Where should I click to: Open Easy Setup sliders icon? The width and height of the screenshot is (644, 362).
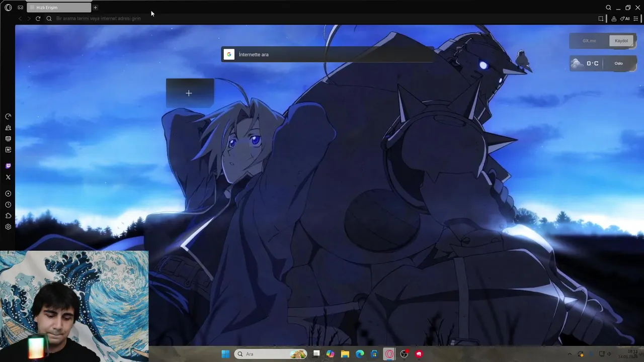tap(636, 19)
